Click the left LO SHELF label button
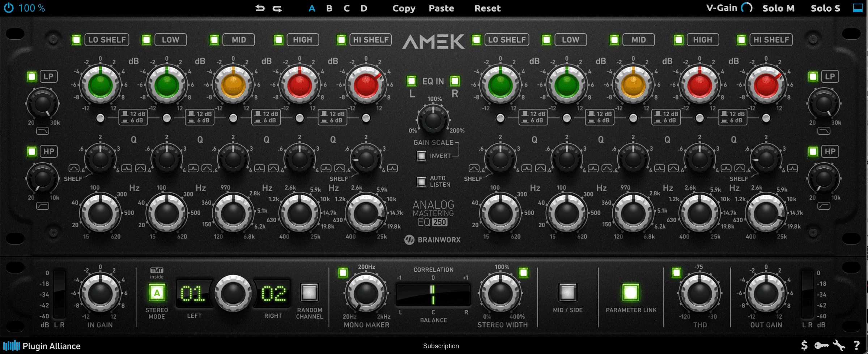The width and height of the screenshot is (868, 354). (107, 40)
